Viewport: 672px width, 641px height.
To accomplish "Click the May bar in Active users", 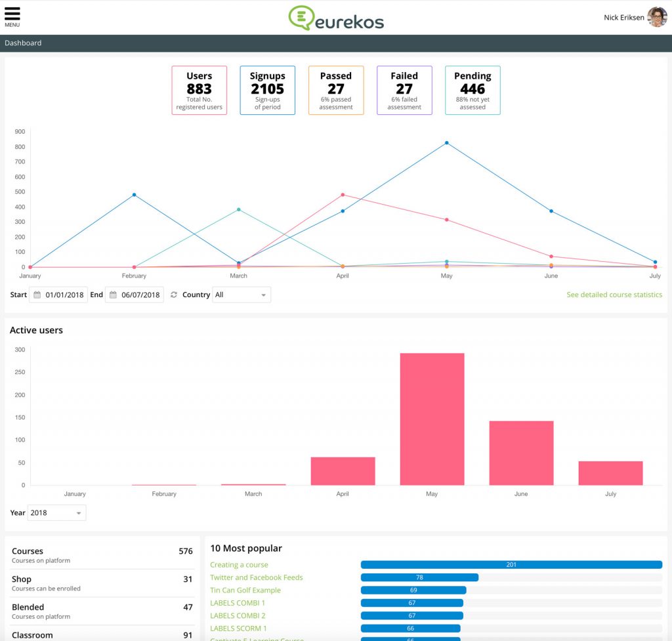I will (432, 419).
